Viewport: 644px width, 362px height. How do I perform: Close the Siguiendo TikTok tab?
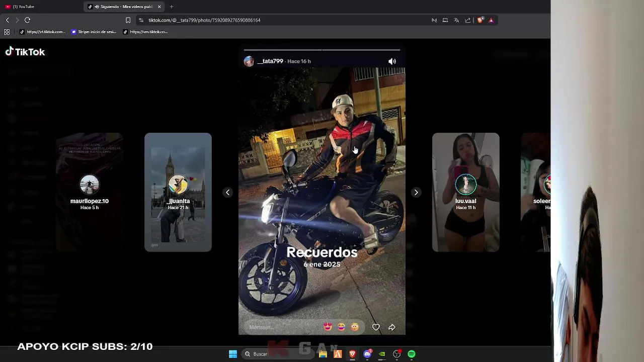[x=159, y=7]
